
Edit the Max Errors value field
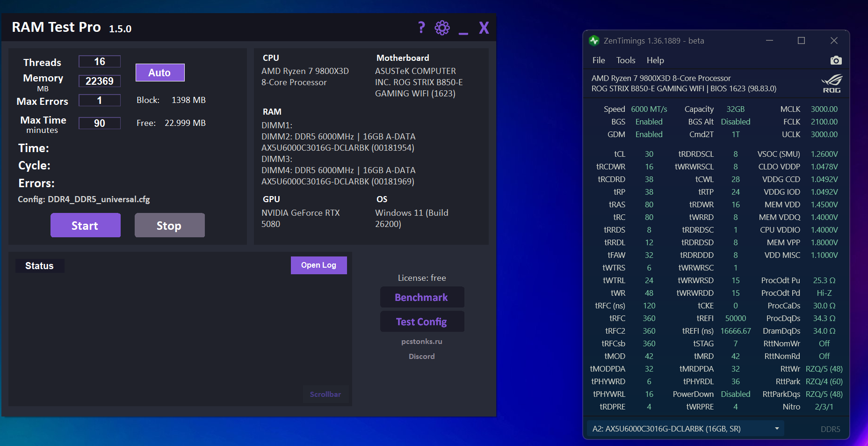(100, 101)
